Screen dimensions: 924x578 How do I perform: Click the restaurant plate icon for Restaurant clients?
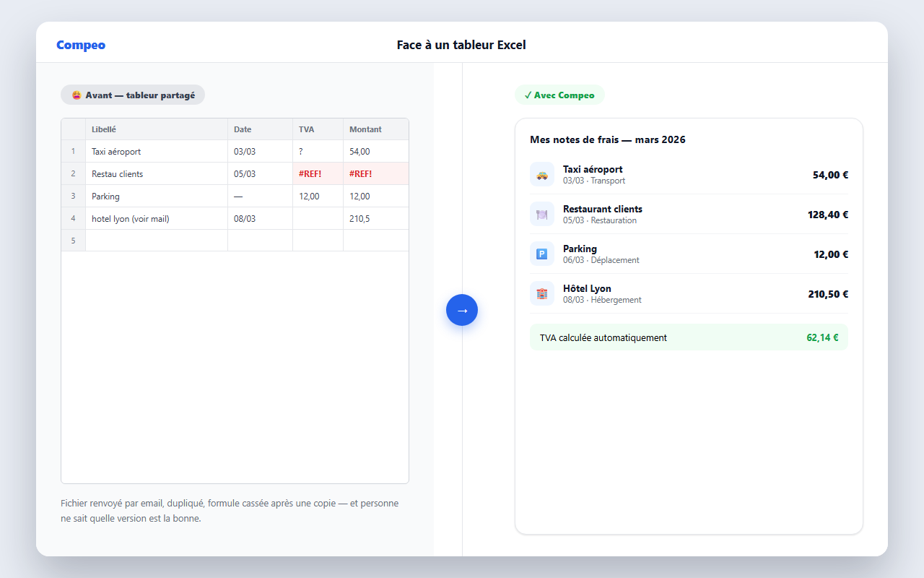pos(542,214)
